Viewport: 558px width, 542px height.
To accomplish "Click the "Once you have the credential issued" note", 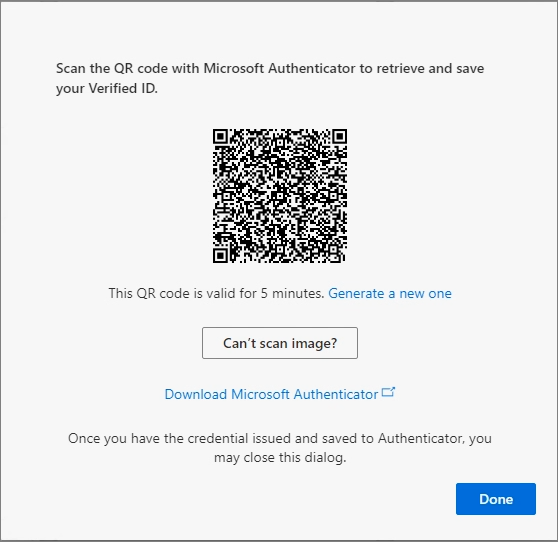I will [280, 448].
